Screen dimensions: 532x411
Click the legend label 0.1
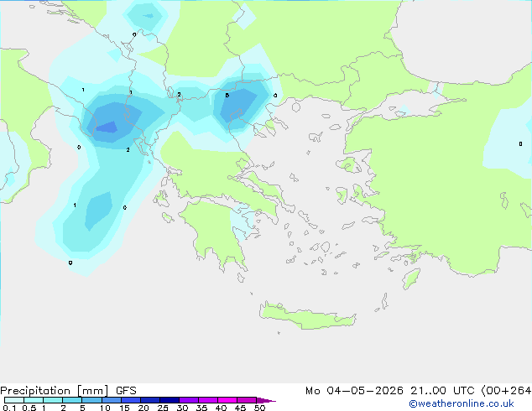[9, 408]
